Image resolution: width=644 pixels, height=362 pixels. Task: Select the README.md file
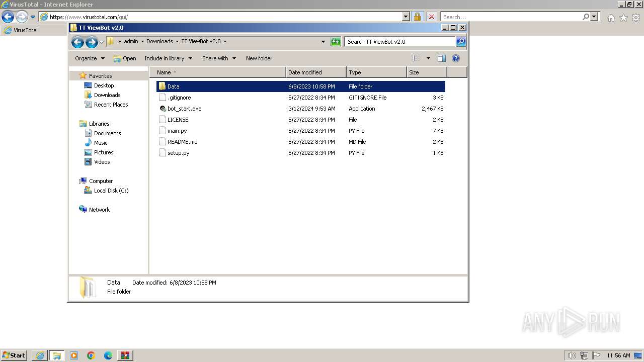(182, 142)
